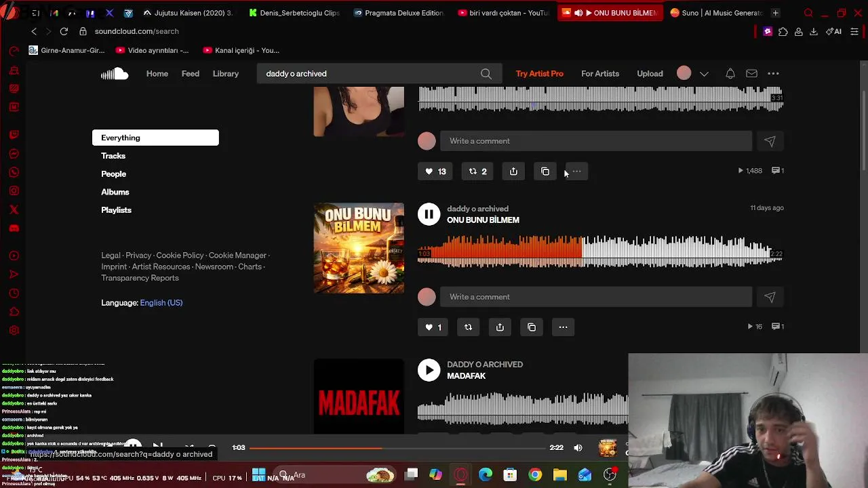Repost the top track with 2 reposts
Screen dimensions: 868x488
478,171
